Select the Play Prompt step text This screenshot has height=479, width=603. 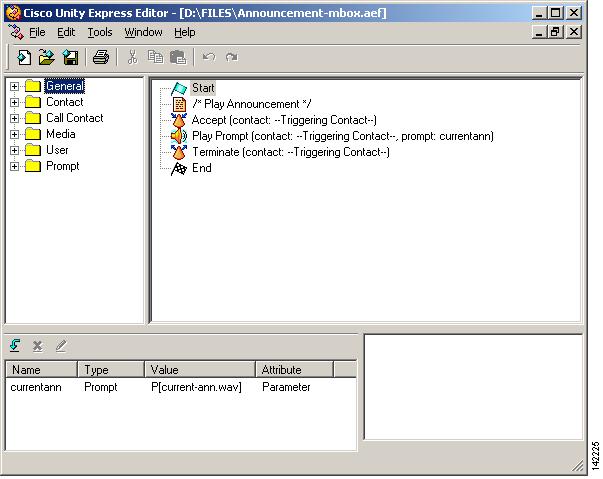point(343,136)
